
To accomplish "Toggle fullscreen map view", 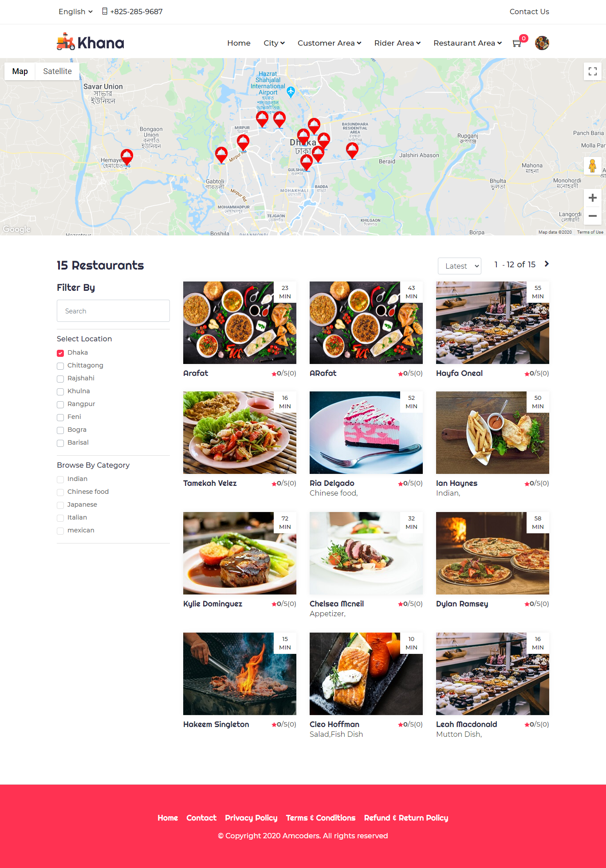I will pos(592,71).
